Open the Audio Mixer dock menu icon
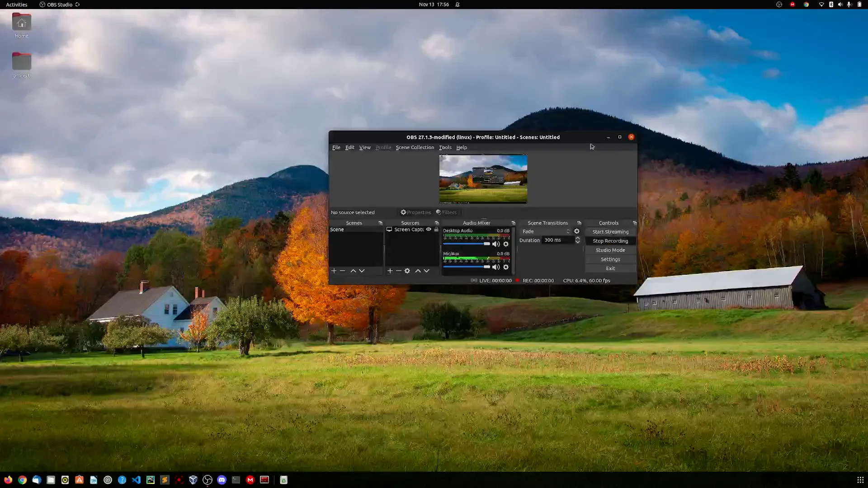Image resolution: width=868 pixels, height=488 pixels. [513, 223]
